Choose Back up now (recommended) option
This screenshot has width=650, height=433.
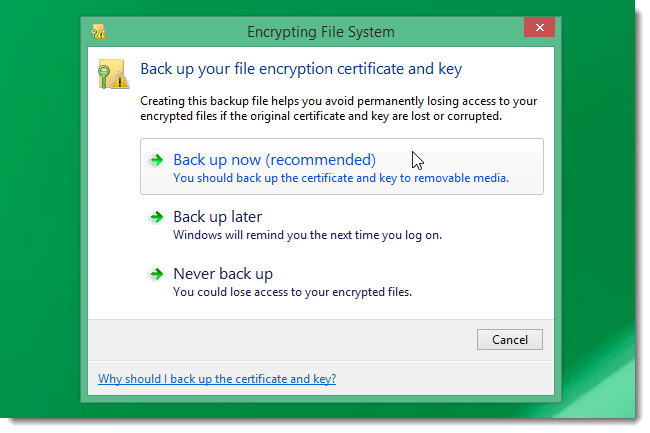click(x=274, y=160)
